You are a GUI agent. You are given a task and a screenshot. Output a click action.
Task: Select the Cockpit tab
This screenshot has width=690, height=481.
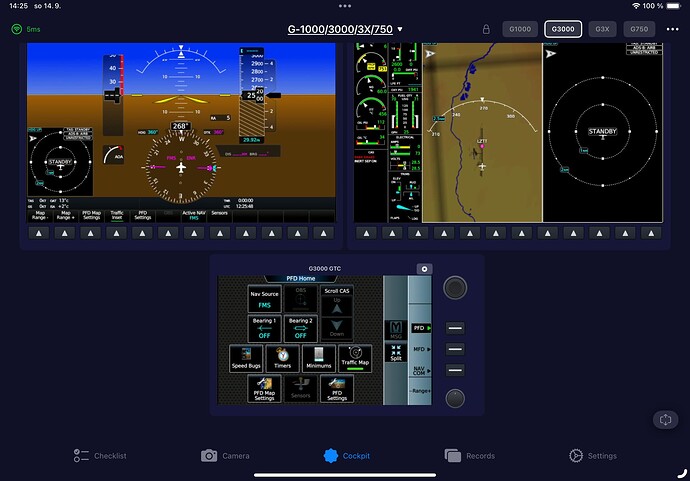pos(347,456)
